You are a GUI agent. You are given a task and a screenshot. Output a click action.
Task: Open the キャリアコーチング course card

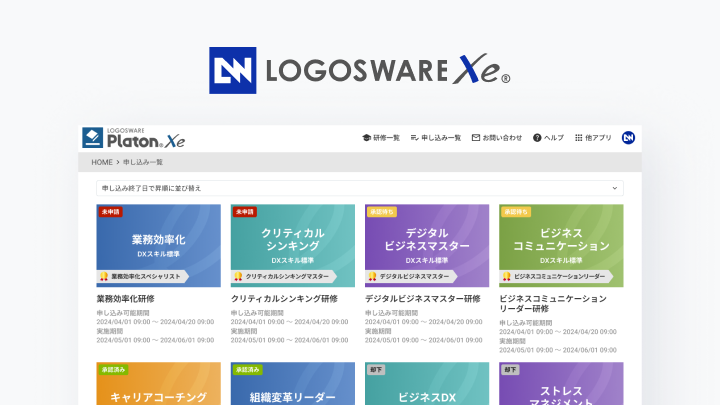click(158, 383)
